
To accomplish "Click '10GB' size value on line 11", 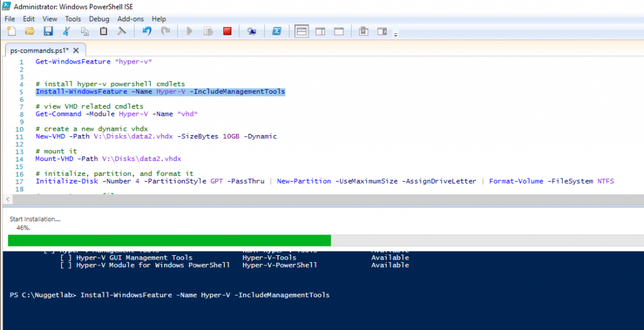I will pyautogui.click(x=231, y=136).
